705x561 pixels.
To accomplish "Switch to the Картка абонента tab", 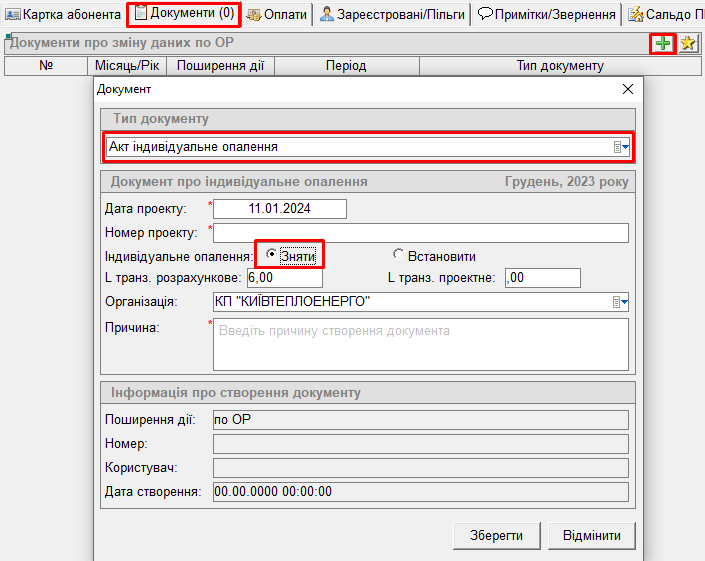I will [62, 14].
